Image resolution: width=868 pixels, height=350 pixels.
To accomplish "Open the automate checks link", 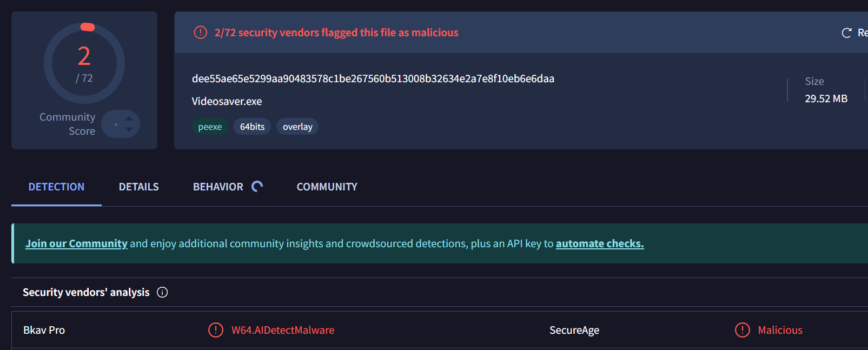I will click(599, 243).
